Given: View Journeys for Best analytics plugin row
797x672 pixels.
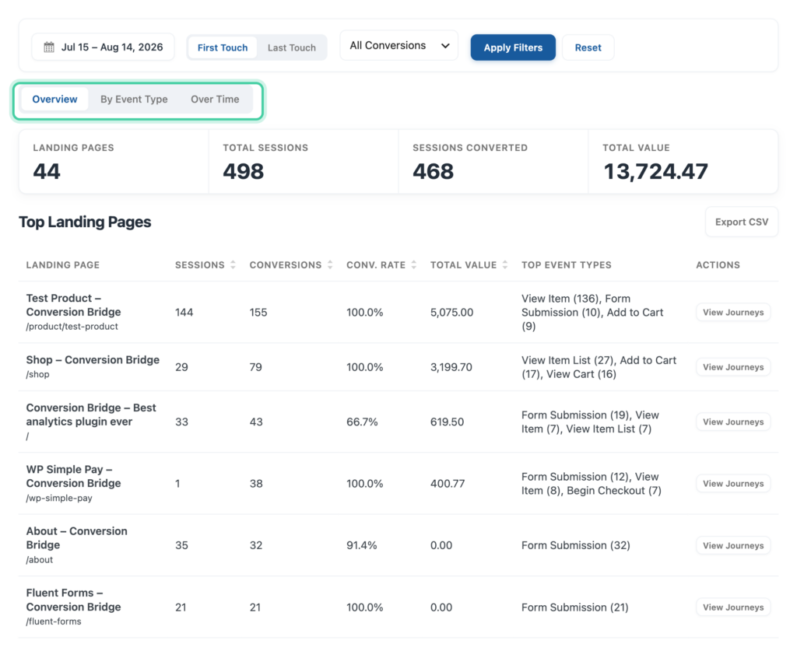Looking at the screenshot, I should click(733, 422).
